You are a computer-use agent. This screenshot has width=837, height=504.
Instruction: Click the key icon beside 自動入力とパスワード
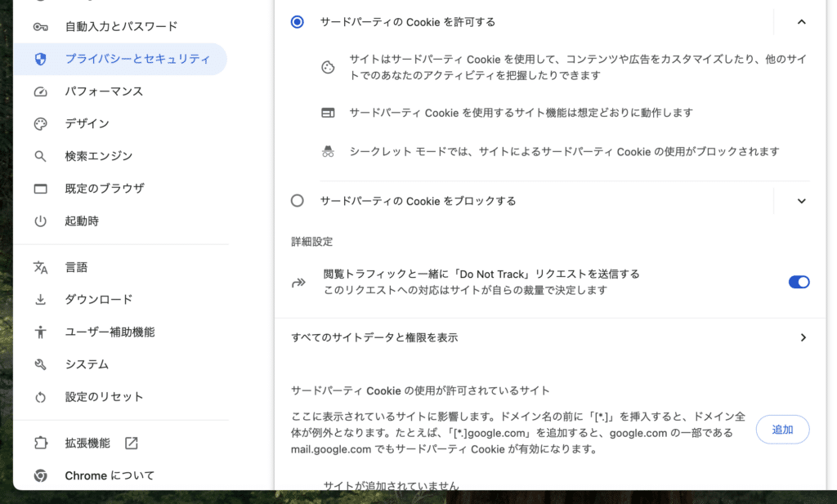coord(41,27)
